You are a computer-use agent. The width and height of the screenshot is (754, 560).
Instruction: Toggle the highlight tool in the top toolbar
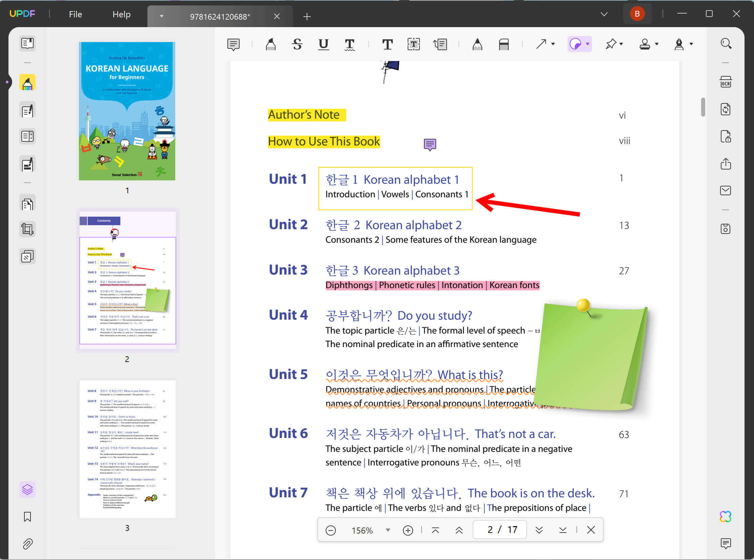271,44
